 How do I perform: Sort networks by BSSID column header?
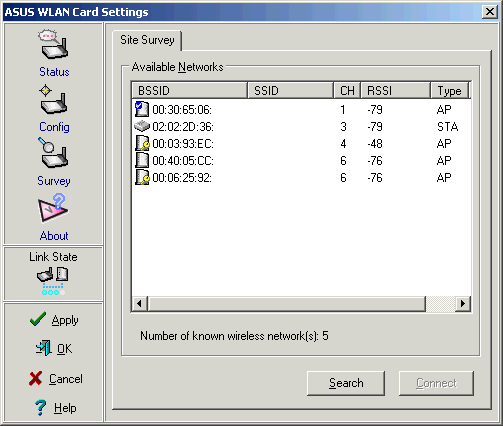[190, 91]
